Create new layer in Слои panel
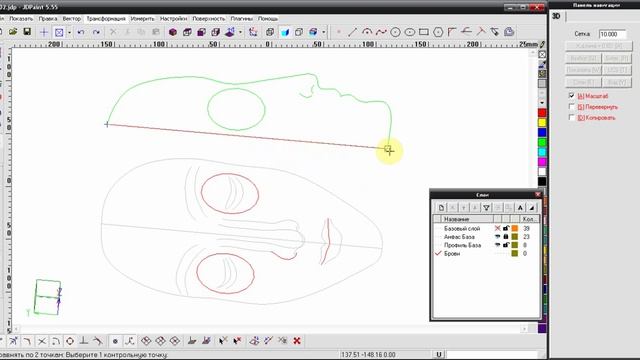The height and width of the screenshot is (360, 640). (x=441, y=208)
